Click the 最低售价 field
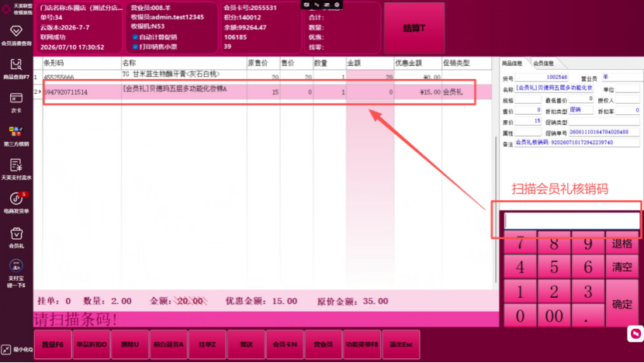This screenshot has width=644, height=363. tap(580, 99)
